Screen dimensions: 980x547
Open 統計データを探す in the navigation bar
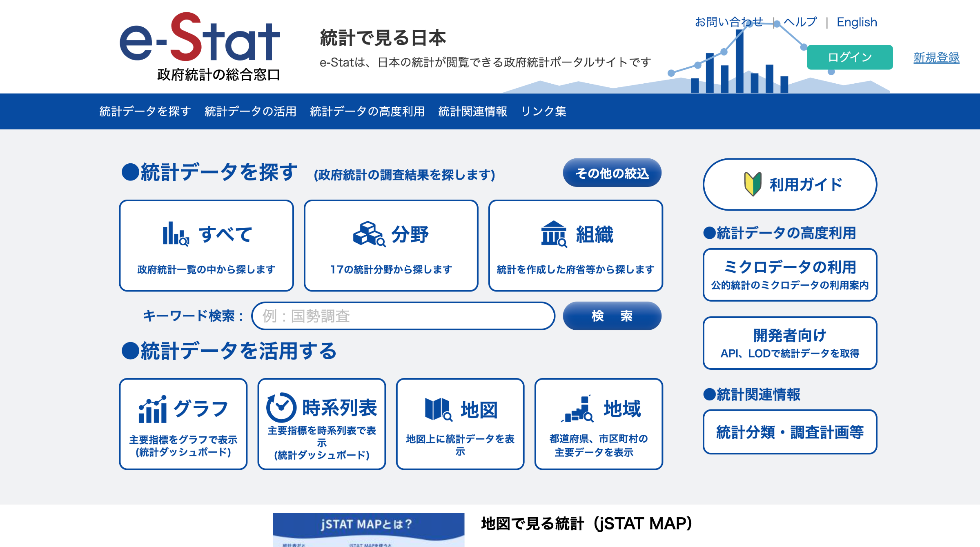(x=145, y=111)
